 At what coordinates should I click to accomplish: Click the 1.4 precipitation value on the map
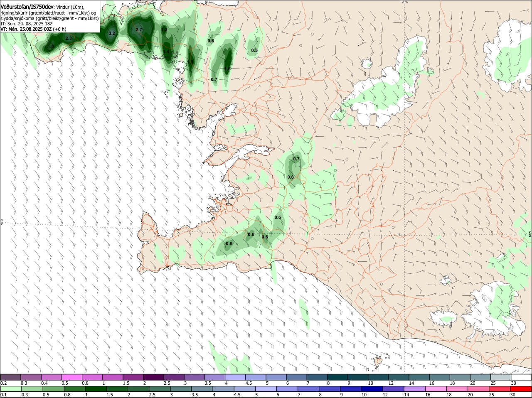[x=166, y=52]
